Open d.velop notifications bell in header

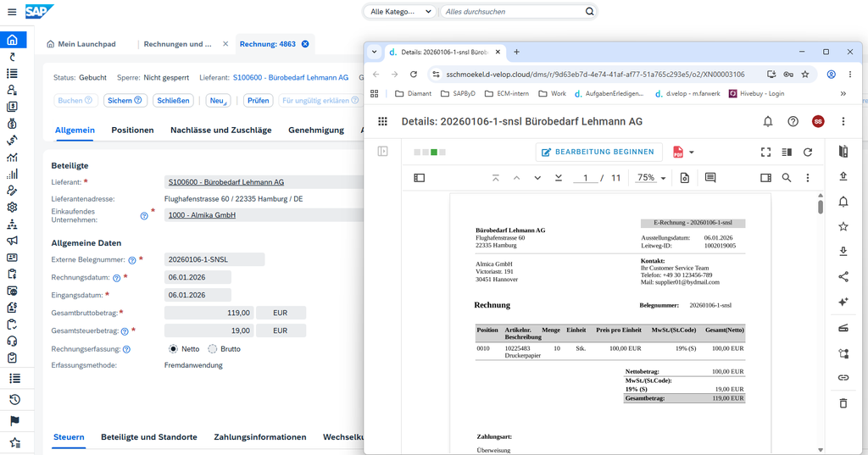[768, 121]
